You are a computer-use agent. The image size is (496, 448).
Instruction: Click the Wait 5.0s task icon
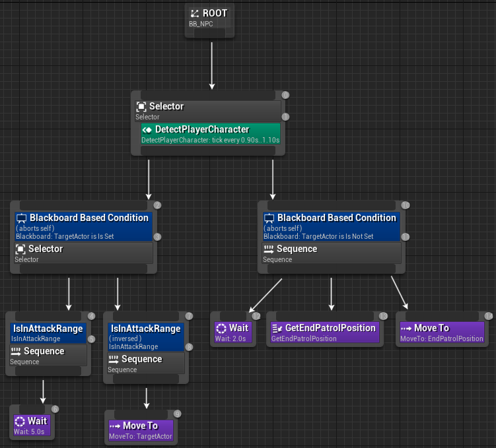point(20,422)
